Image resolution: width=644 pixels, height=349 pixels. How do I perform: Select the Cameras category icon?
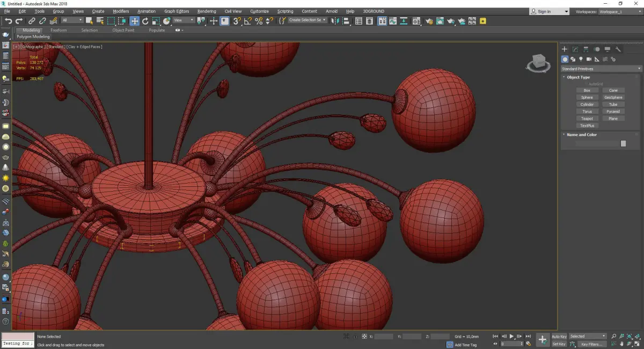(589, 59)
